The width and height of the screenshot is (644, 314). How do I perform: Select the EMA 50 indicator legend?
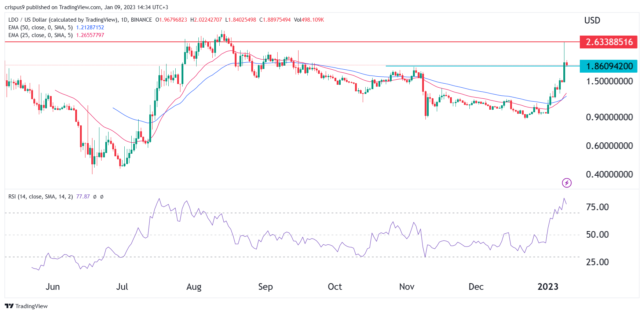coord(40,28)
